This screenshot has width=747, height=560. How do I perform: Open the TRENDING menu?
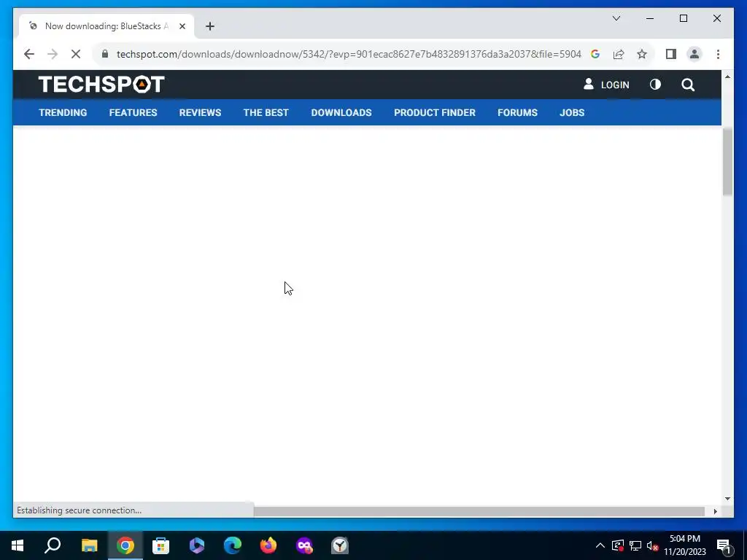[x=63, y=112]
